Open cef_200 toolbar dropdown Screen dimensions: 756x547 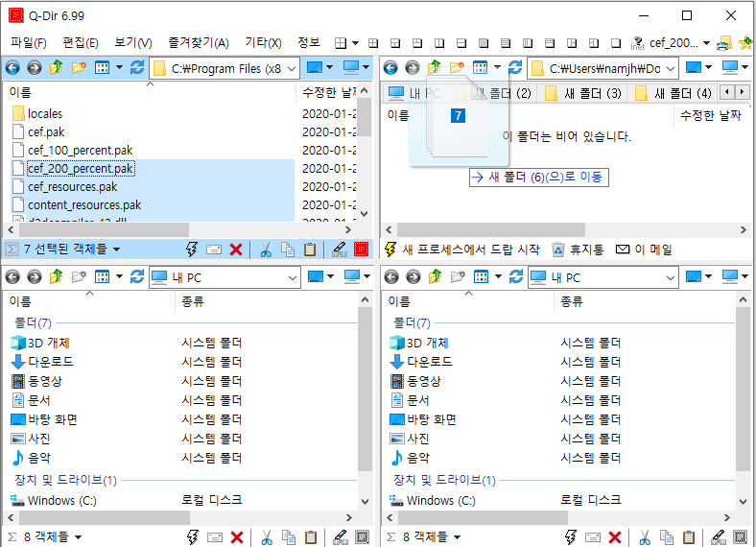click(x=706, y=43)
